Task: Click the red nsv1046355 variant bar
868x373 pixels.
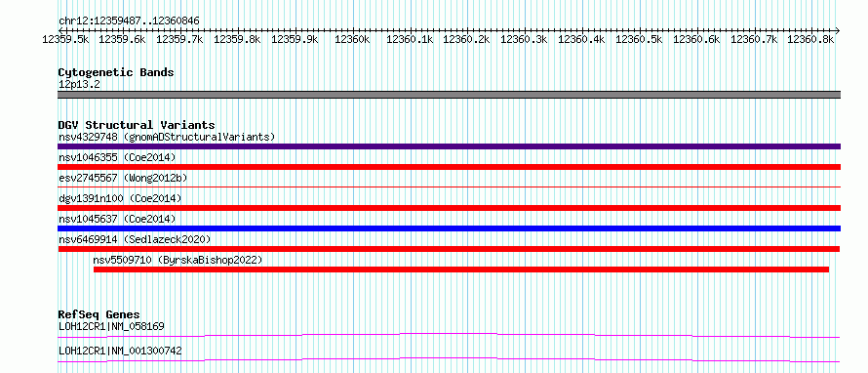Action: coord(449,167)
